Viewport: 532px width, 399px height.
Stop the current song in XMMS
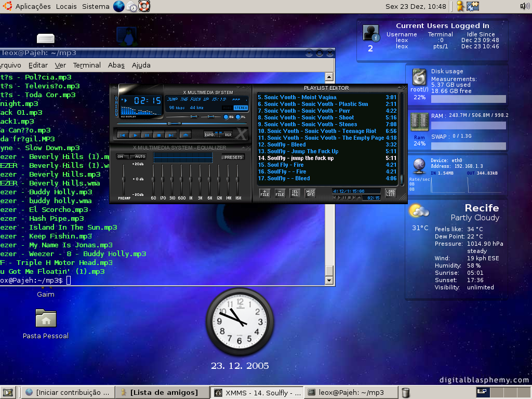pyautogui.click(x=158, y=135)
